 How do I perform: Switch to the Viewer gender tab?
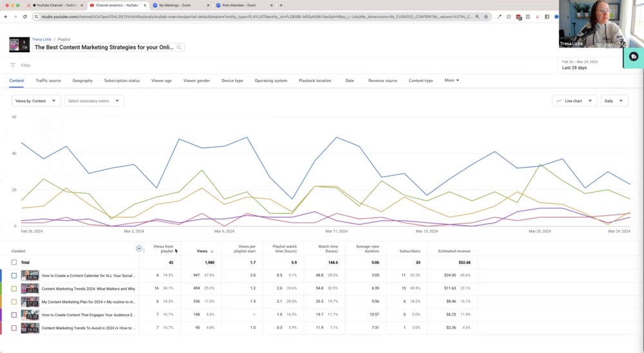pos(196,81)
